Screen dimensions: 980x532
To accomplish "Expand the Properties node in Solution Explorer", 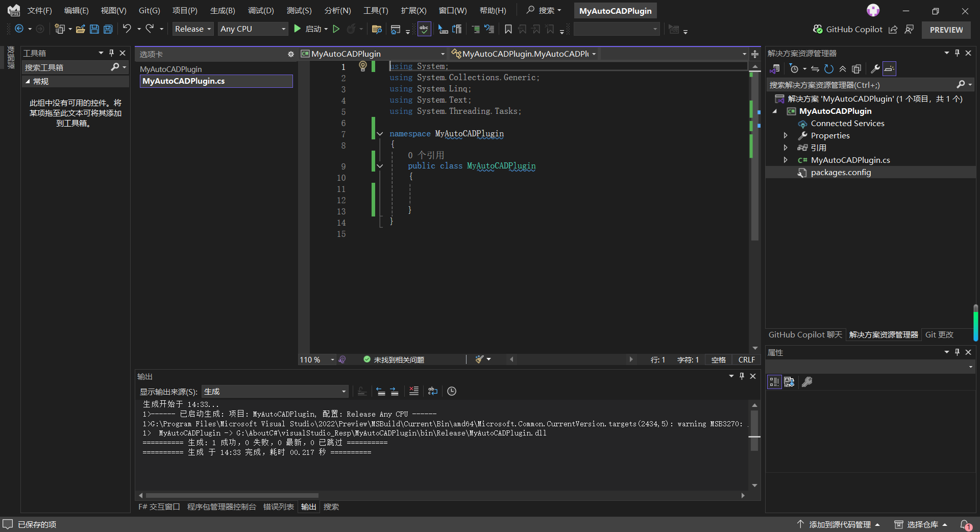I will [786, 135].
